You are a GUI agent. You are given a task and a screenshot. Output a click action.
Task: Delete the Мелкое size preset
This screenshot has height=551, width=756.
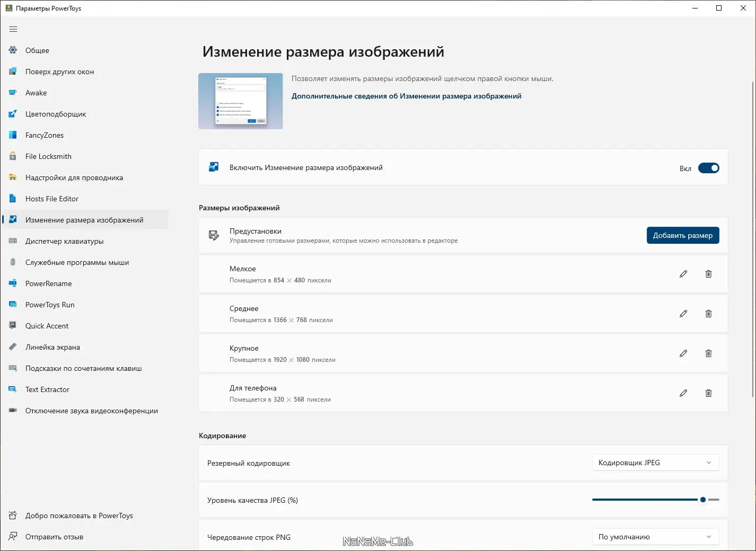[x=708, y=274]
